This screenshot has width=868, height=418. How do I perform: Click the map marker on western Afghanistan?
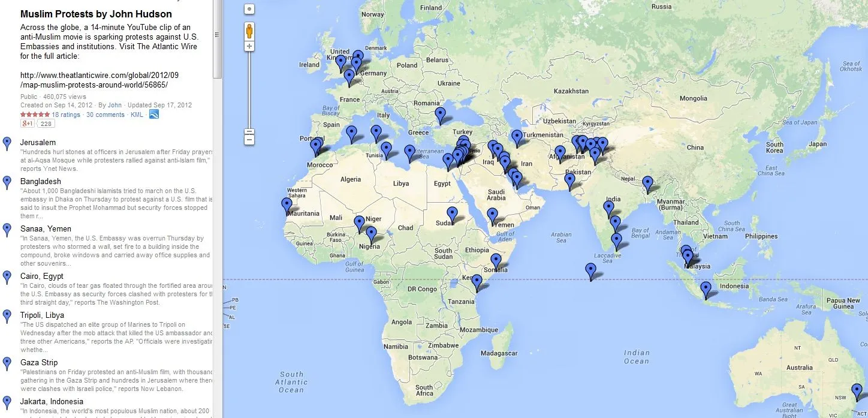pyautogui.click(x=560, y=155)
